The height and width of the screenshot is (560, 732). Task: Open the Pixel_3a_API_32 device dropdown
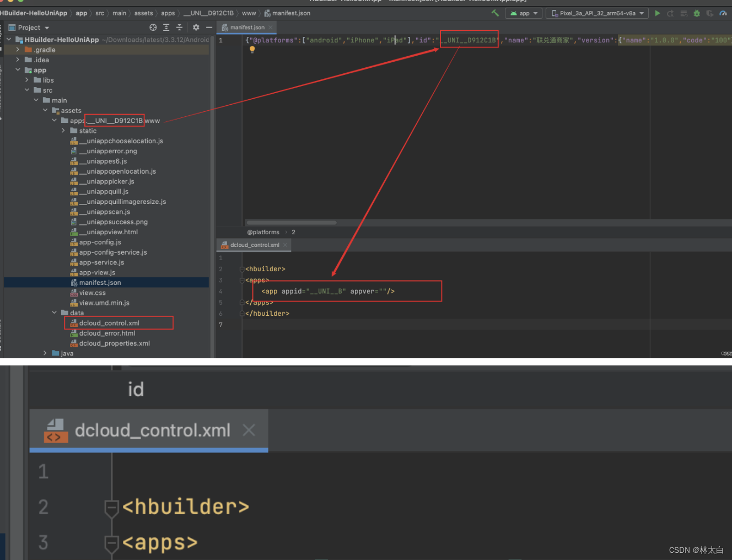[x=597, y=13]
